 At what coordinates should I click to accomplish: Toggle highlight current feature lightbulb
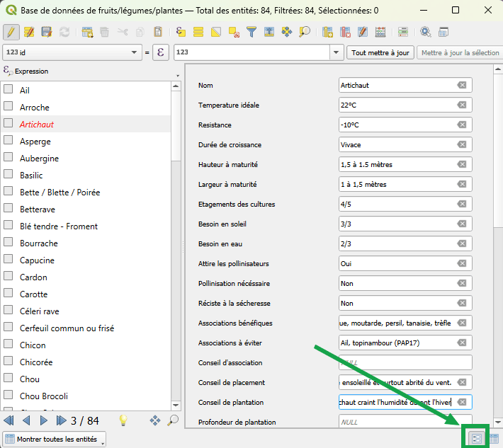[x=123, y=420]
